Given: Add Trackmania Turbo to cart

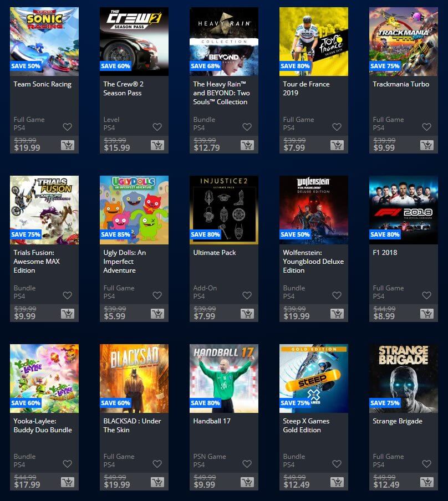Looking at the screenshot, I should (427, 145).
